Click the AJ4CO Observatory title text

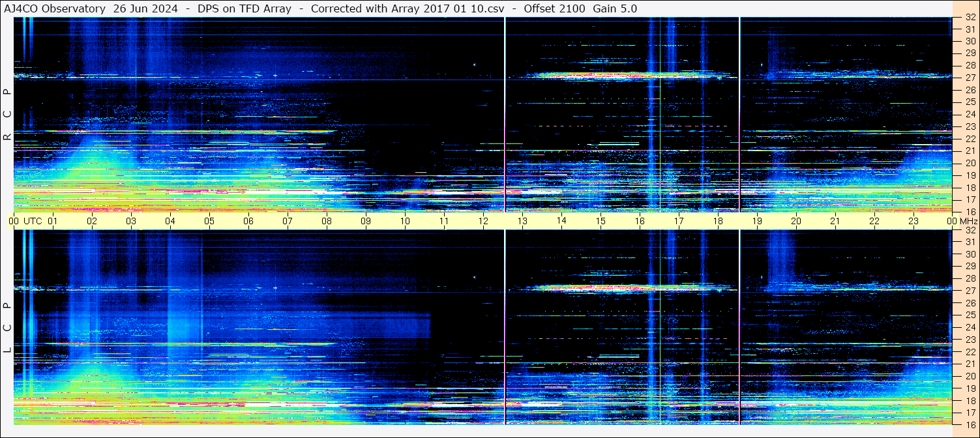55,8
